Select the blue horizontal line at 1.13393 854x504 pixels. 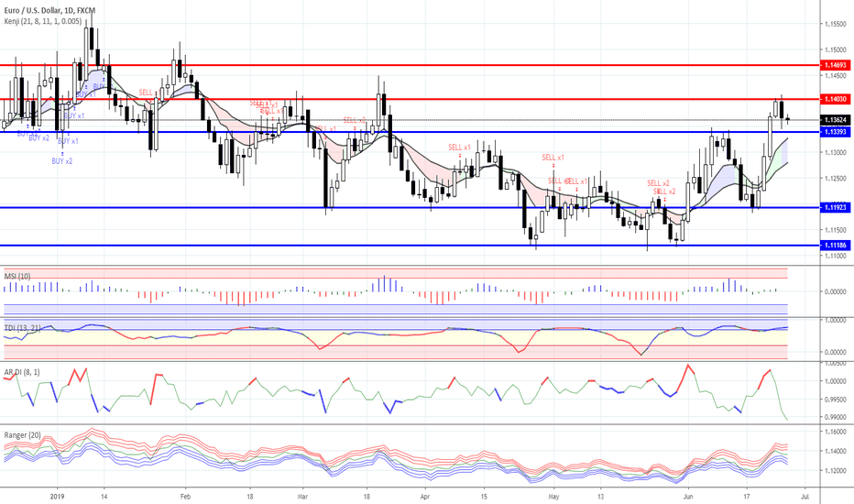pyautogui.click(x=410, y=132)
